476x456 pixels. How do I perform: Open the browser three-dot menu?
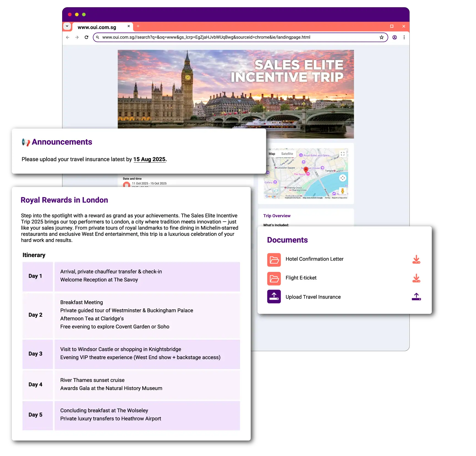404,37
